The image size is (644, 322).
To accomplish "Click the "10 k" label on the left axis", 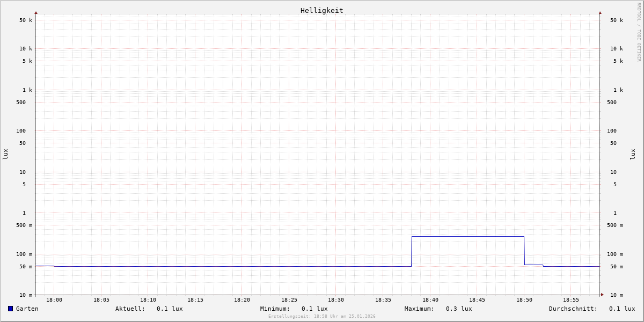I will point(26,49).
